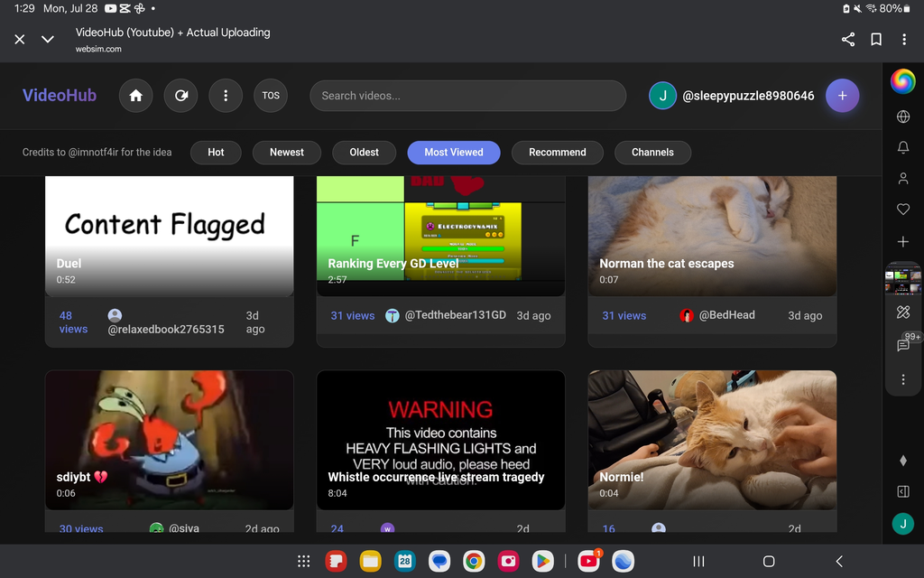Click the Search videos input field
Viewport: 924px width, 578px height.
pos(468,96)
